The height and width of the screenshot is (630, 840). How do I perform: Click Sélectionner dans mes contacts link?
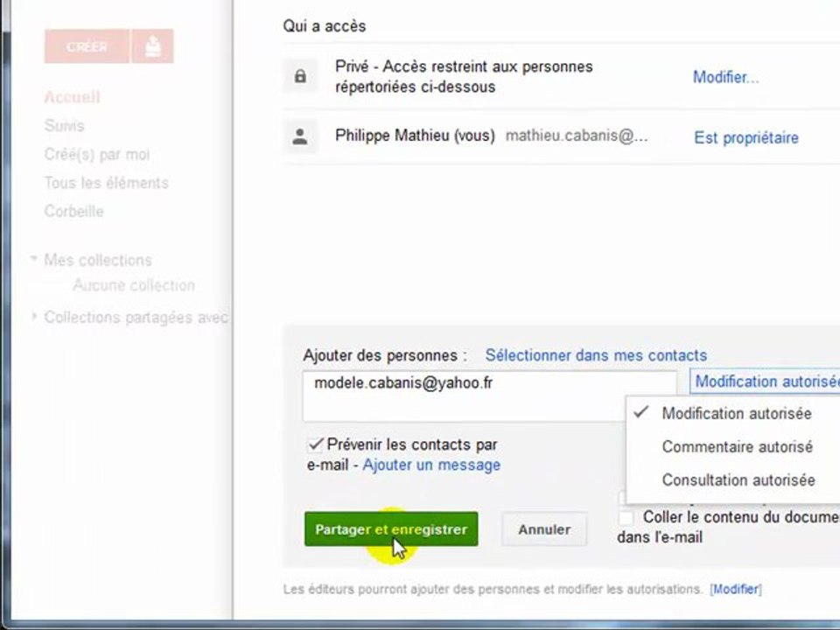(596, 355)
